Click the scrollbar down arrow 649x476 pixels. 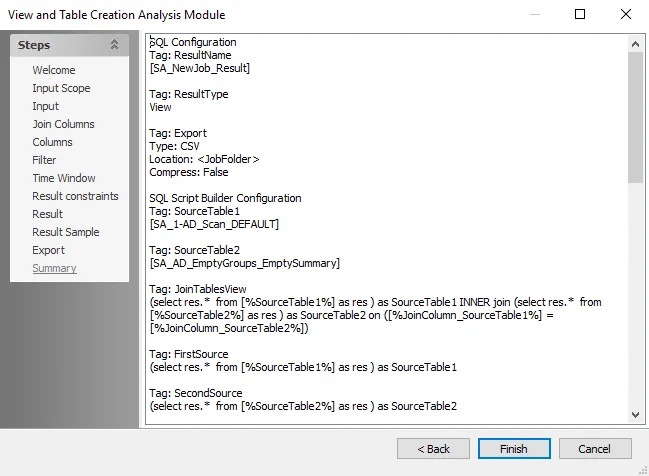pos(635,414)
